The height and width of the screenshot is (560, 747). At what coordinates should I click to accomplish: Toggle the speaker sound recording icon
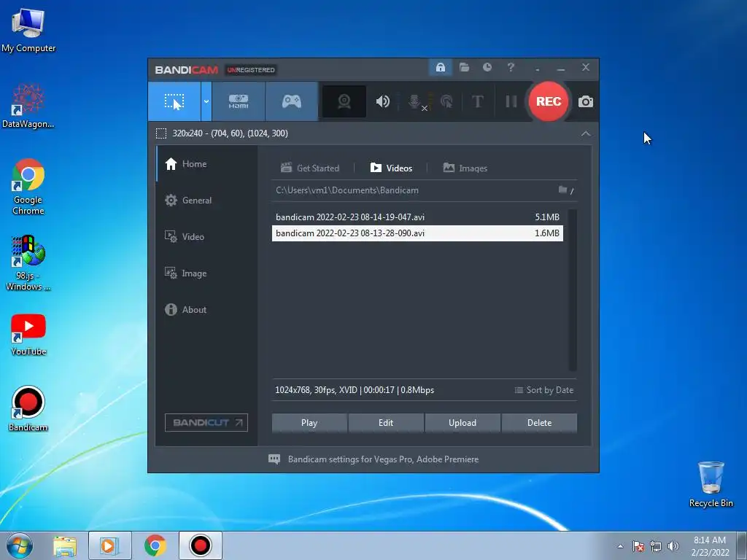pos(382,101)
